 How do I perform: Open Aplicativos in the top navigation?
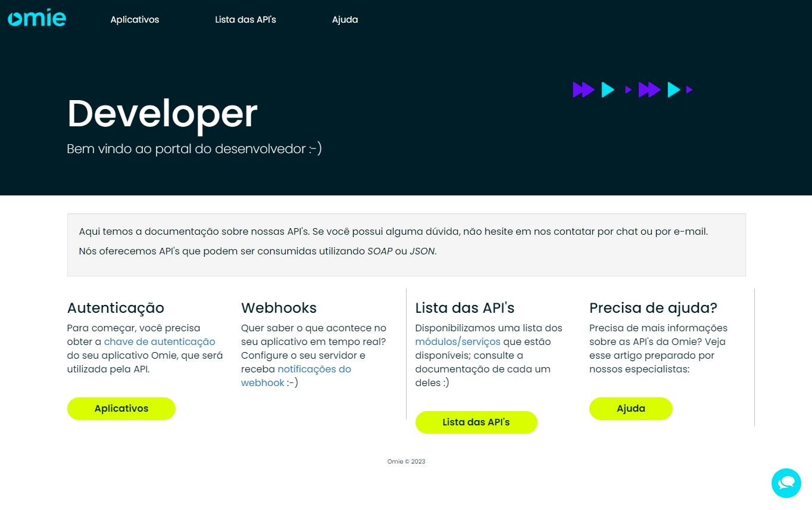pos(135,20)
